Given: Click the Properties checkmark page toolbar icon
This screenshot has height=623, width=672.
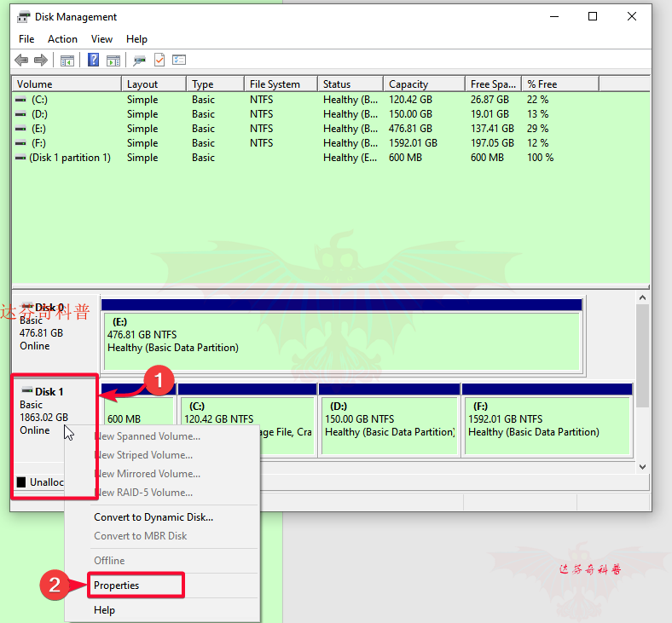Looking at the screenshot, I should point(159,61).
